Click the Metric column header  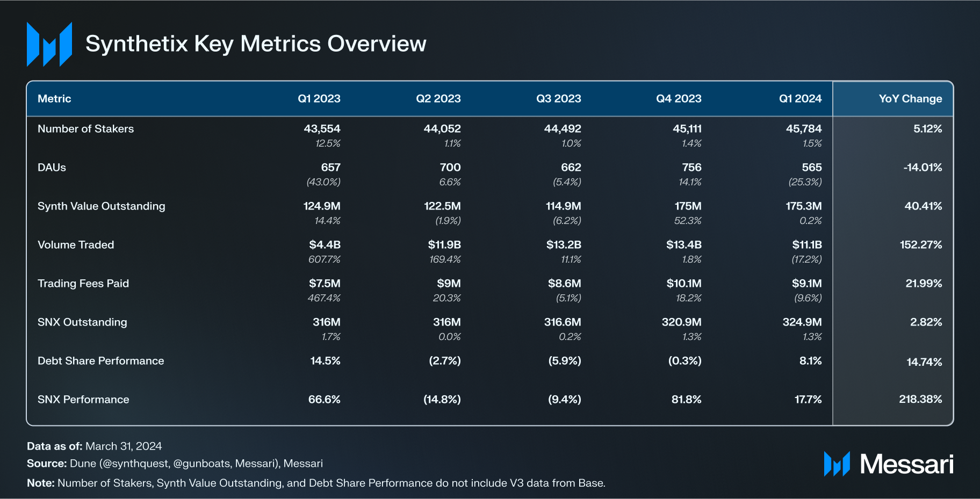(54, 99)
